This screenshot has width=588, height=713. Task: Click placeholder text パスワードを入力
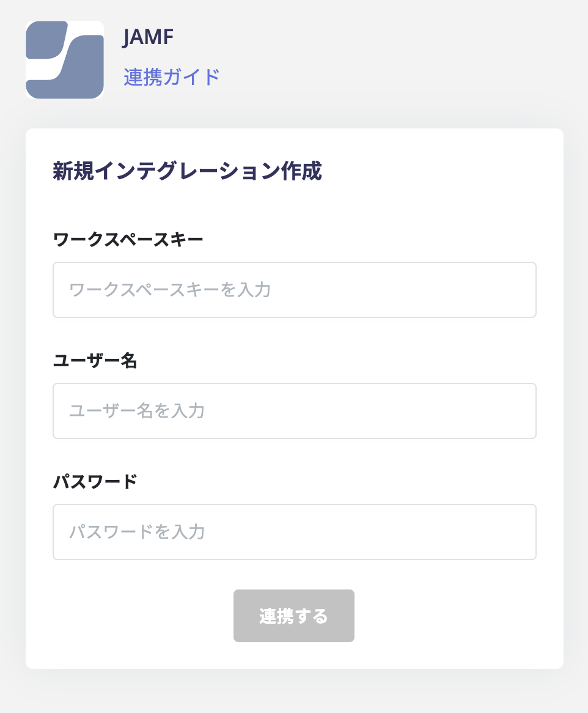click(137, 531)
